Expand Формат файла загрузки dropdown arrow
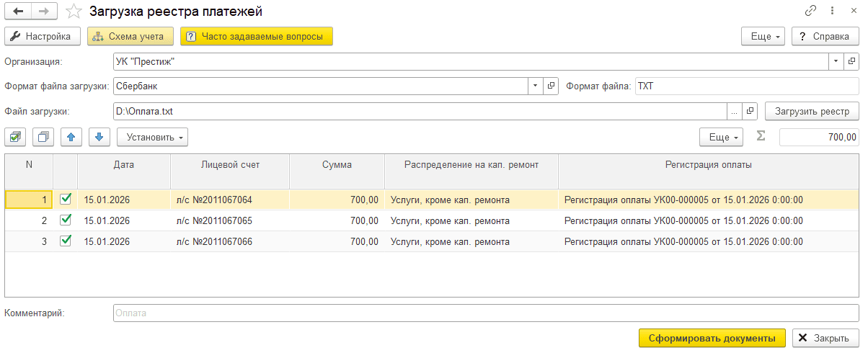This screenshot has width=868, height=353. pos(535,86)
